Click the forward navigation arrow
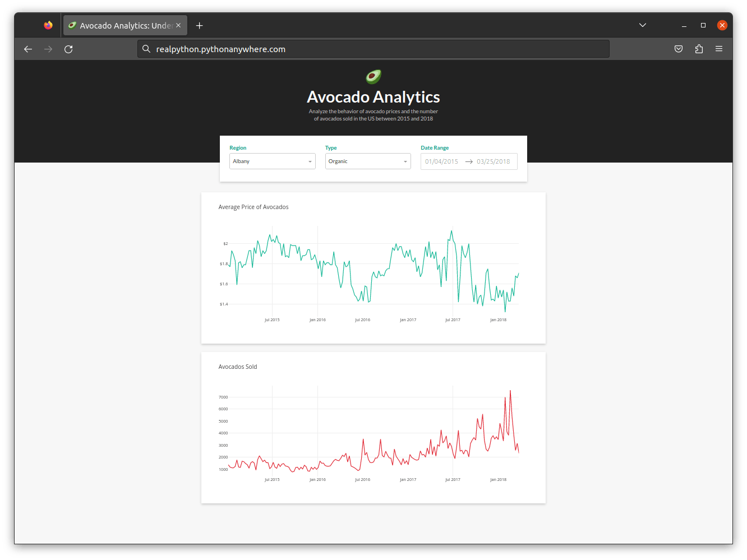Image resolution: width=747 pixels, height=560 pixels. 48,49
